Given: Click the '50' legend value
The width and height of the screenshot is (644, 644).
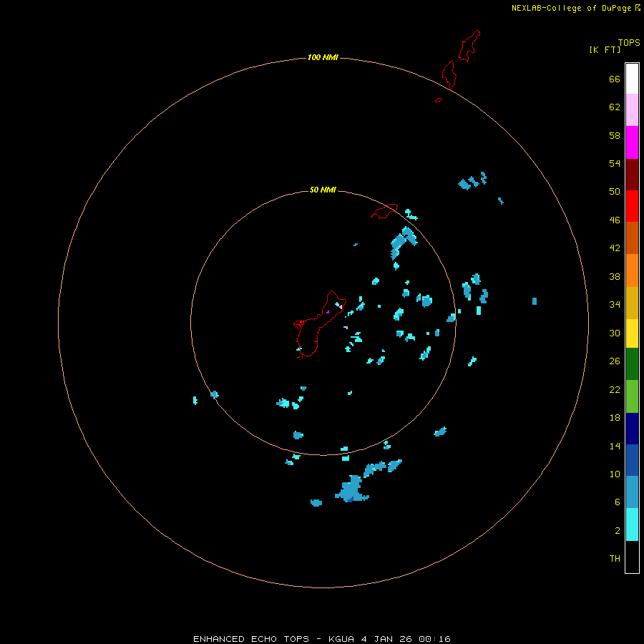Looking at the screenshot, I should 615,191.
